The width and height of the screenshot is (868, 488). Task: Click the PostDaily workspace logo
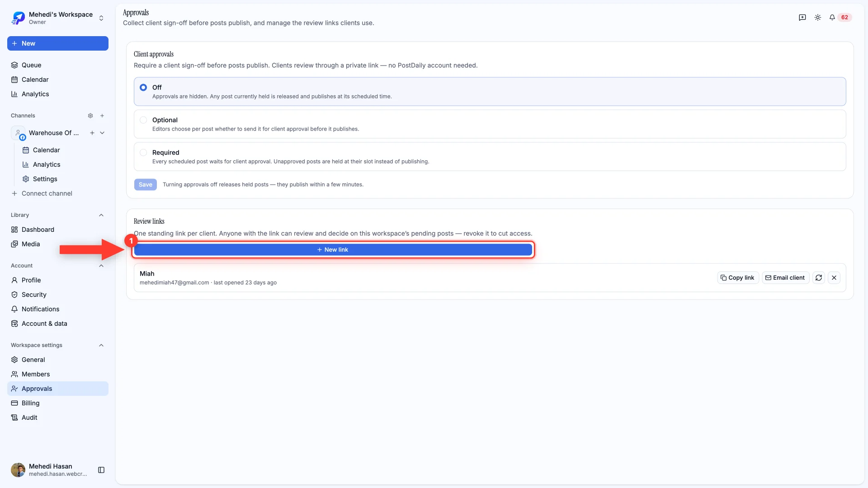click(18, 18)
